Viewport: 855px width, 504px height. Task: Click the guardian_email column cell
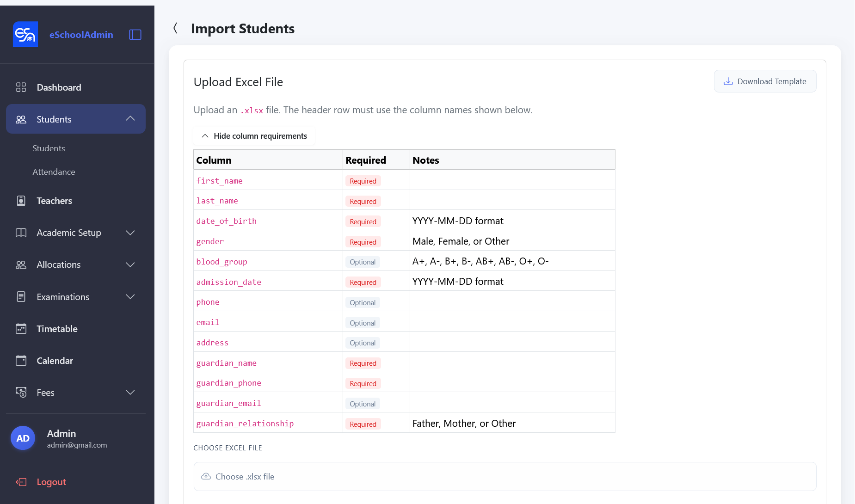268,403
